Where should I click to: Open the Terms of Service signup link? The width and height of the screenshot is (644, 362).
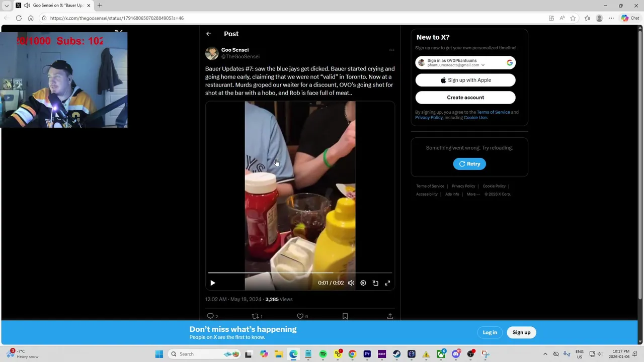493,112
